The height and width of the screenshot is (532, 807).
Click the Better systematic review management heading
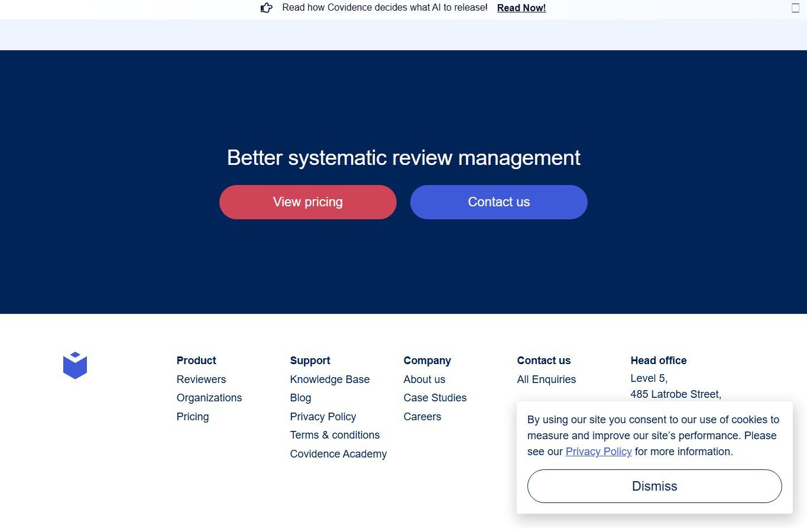point(403,158)
